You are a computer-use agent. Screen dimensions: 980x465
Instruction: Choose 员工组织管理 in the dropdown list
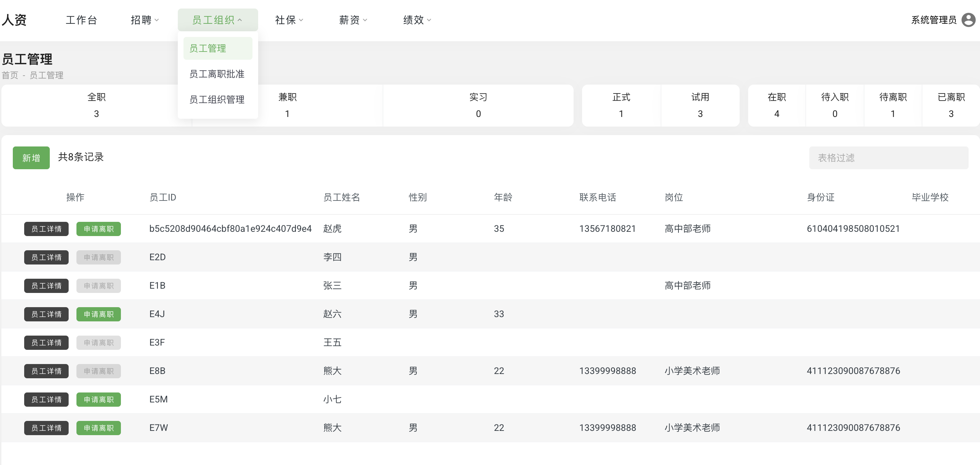pos(217,99)
